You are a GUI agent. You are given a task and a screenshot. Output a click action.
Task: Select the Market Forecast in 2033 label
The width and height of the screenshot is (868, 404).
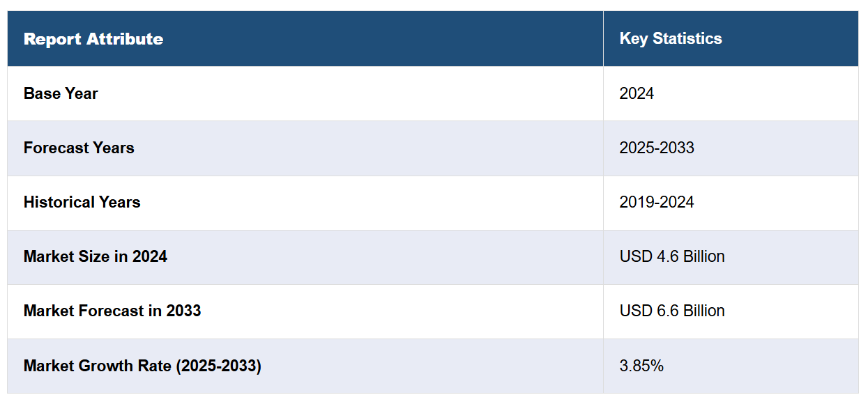(112, 311)
